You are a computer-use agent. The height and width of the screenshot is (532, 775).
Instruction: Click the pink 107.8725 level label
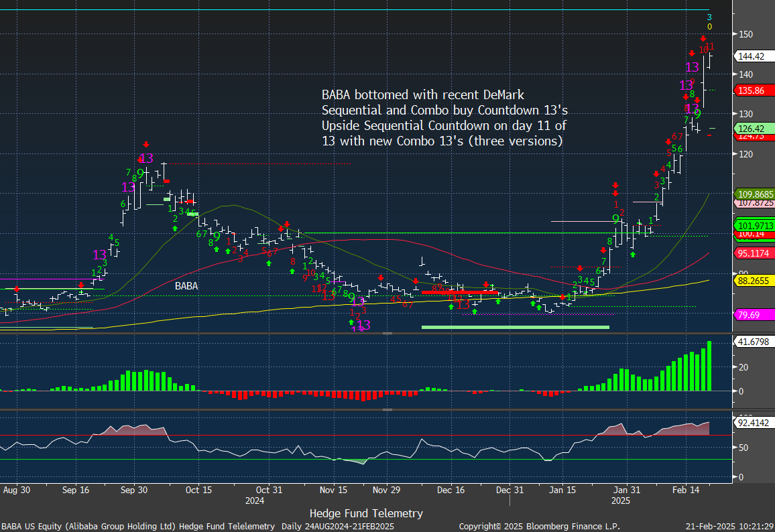coord(754,202)
